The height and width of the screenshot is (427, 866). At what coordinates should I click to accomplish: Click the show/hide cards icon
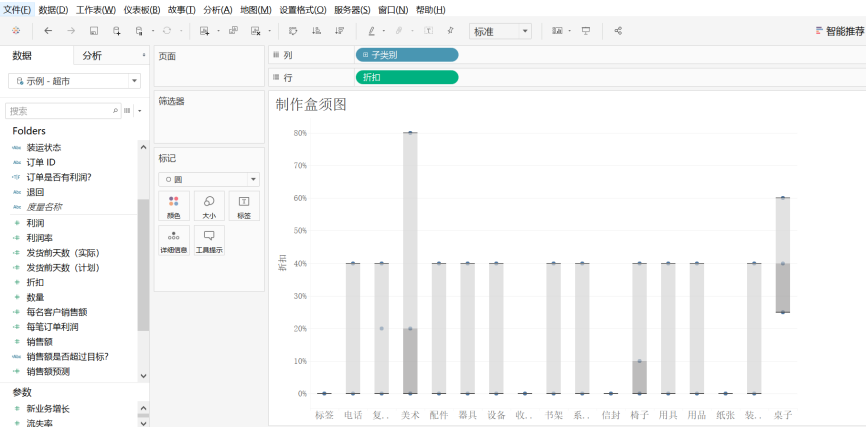558,31
